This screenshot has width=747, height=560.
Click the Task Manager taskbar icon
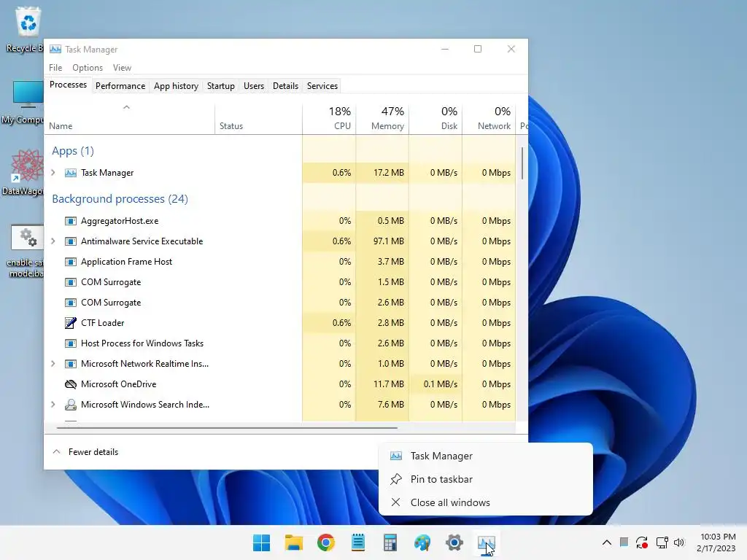[487, 542]
